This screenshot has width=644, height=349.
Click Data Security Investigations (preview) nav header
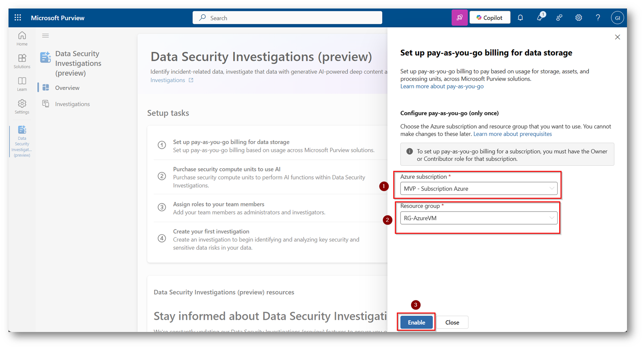(x=78, y=63)
